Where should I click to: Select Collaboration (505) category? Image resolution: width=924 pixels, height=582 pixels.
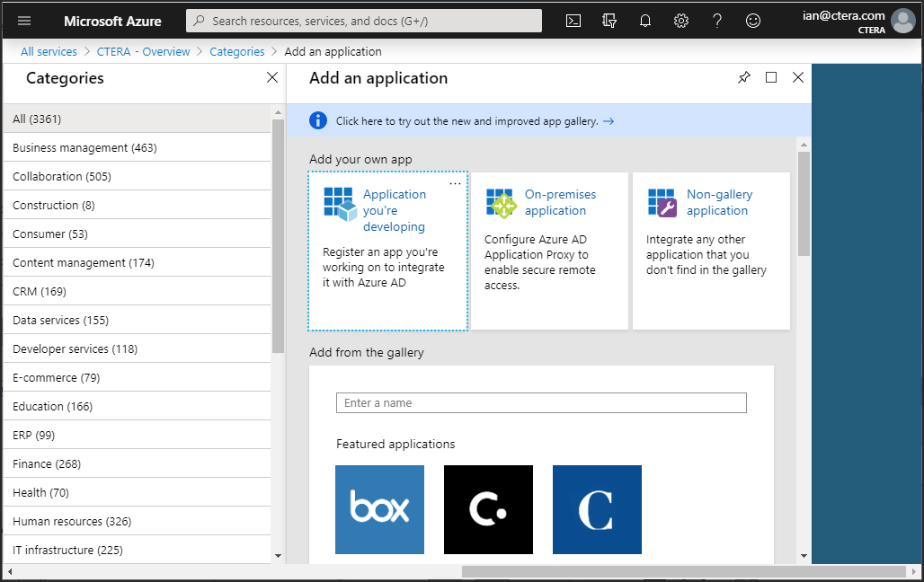137,177
